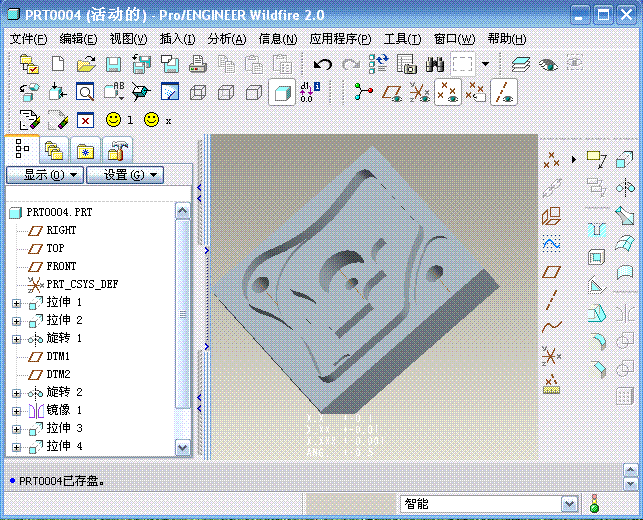Toggle the eye visibility icon in top toolbar
Image resolution: width=643 pixels, height=520 pixels.
point(548,64)
